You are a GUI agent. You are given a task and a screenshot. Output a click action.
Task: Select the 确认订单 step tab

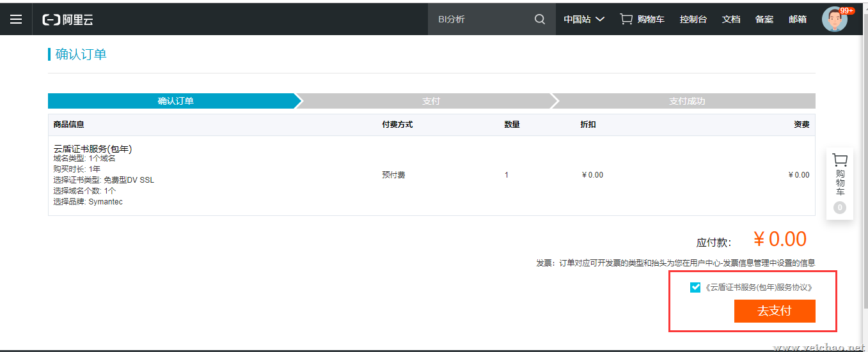click(174, 101)
